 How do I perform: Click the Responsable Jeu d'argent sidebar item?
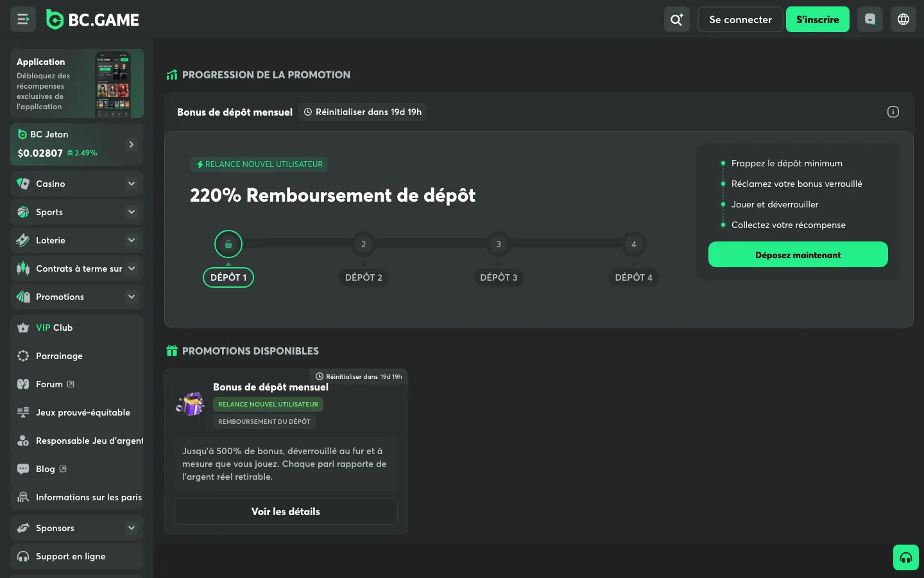77,441
